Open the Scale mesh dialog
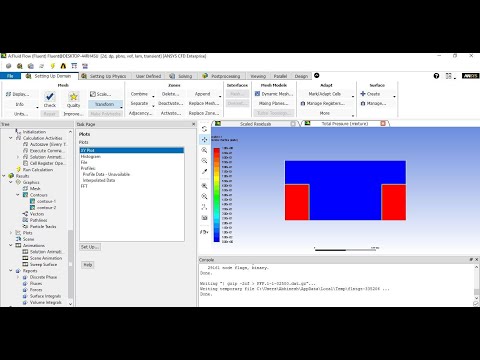 coord(100,94)
